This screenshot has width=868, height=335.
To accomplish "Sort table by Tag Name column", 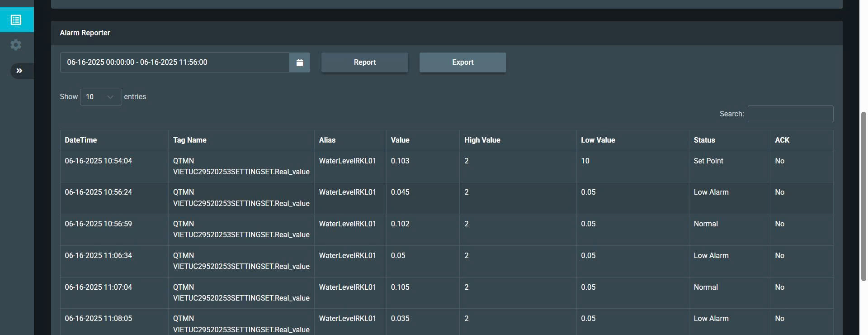I will (x=190, y=140).
